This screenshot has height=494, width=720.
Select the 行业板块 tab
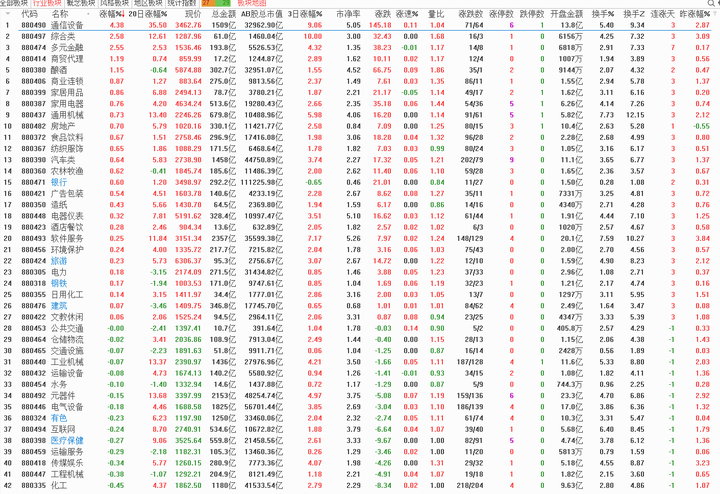pyautogui.click(x=47, y=3)
